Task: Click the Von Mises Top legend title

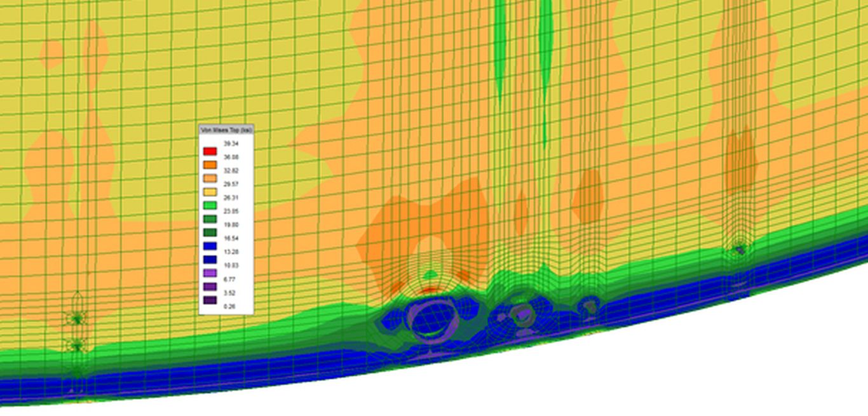Action: point(226,130)
